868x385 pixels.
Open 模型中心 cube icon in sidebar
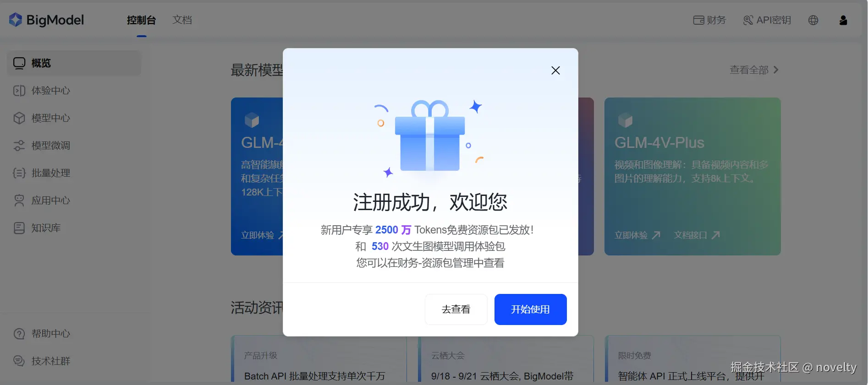tap(19, 118)
